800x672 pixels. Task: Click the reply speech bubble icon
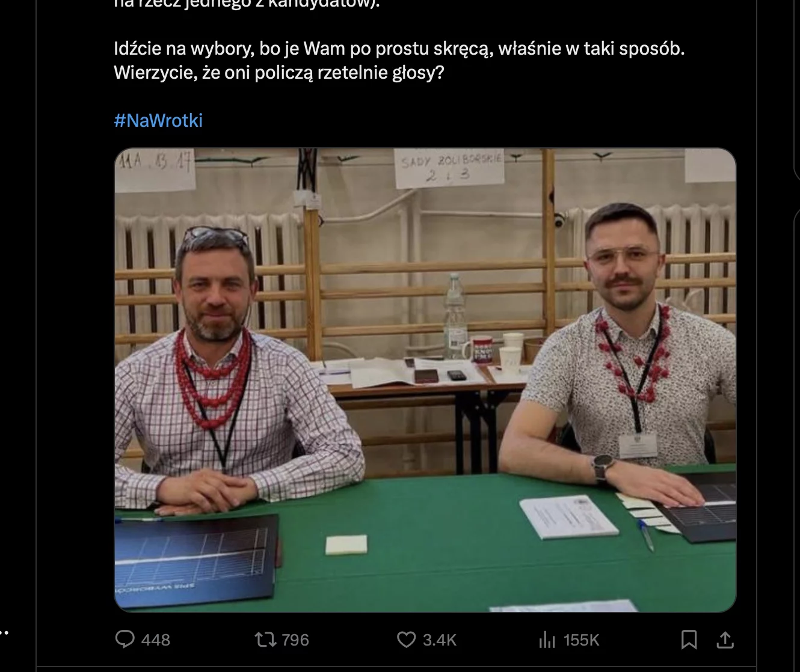(x=125, y=640)
